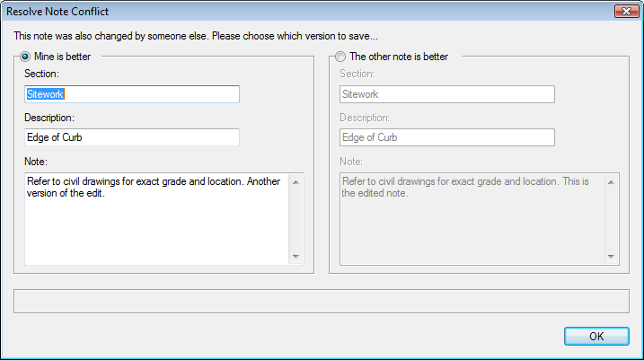
Task: Close the Resolve Note Conflict dialog
Action: coord(626,11)
